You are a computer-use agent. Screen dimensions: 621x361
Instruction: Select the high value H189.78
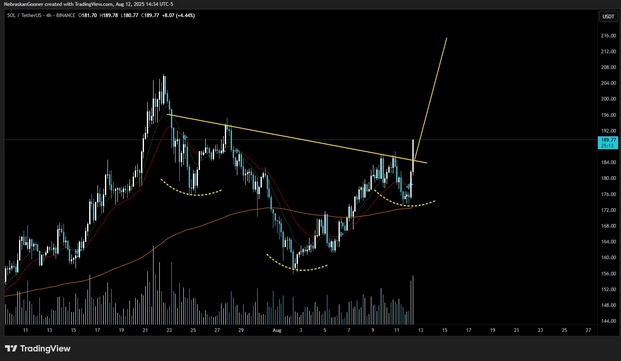click(x=109, y=15)
